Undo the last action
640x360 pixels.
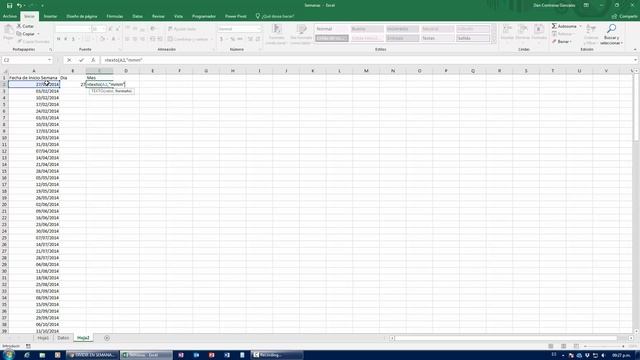[x=19, y=5]
